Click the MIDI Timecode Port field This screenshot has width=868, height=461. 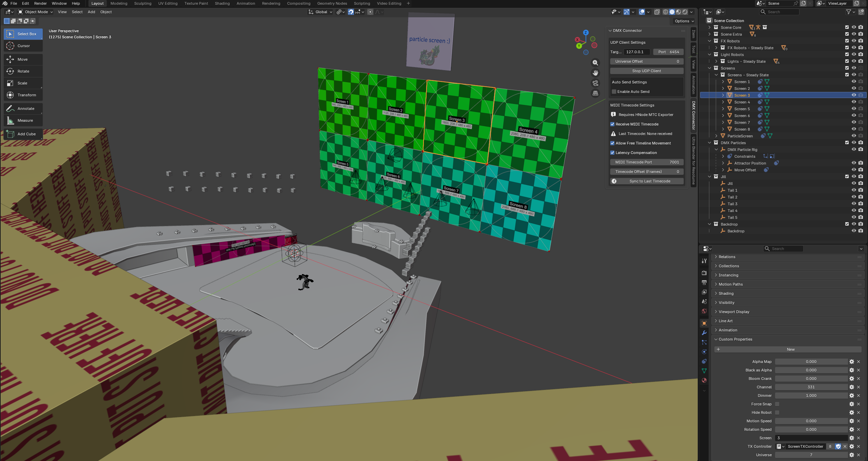pyautogui.click(x=647, y=162)
